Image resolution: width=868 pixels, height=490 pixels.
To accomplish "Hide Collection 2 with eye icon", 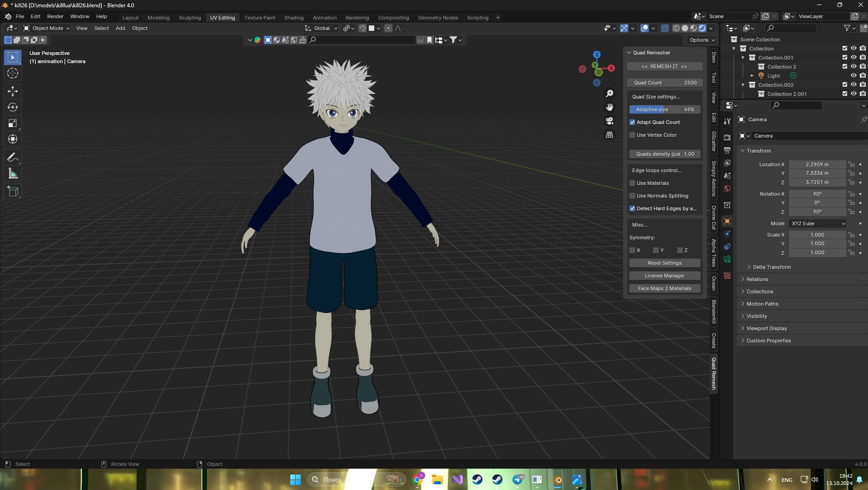I will pos(853,67).
